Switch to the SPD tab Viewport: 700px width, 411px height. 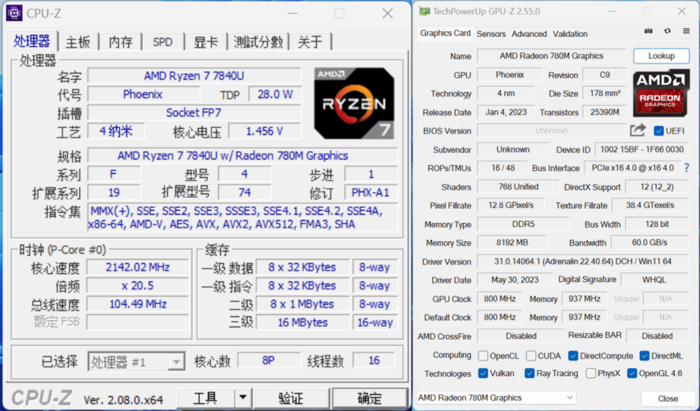162,42
